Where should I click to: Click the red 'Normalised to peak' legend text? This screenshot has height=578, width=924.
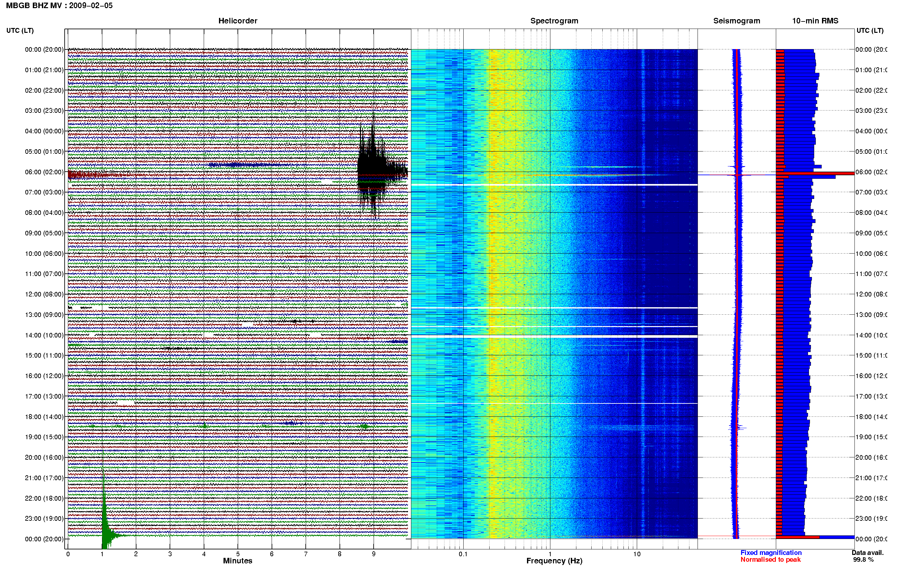(x=770, y=560)
